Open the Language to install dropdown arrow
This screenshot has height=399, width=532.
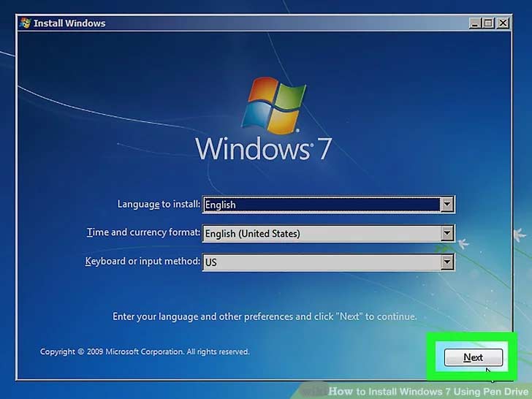click(446, 205)
